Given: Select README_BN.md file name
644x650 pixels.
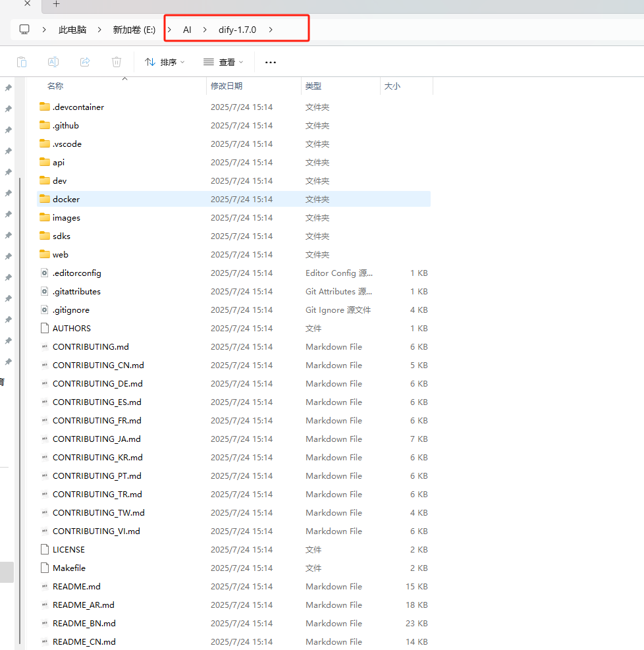Looking at the screenshot, I should coord(84,624).
